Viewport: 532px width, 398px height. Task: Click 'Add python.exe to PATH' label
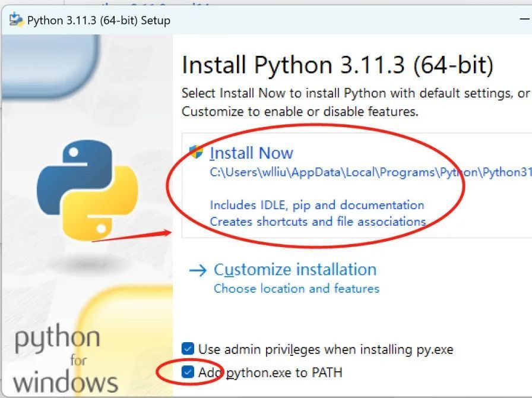(x=270, y=372)
